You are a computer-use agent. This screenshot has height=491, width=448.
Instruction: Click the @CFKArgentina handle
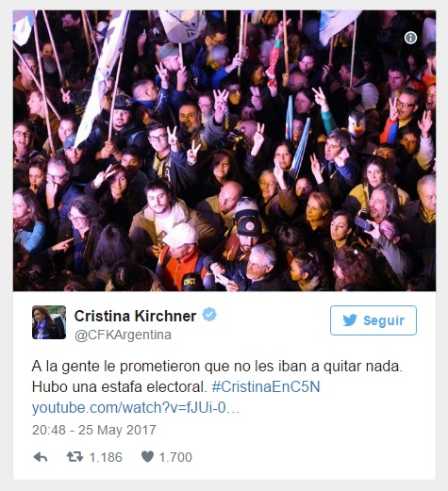123,335
